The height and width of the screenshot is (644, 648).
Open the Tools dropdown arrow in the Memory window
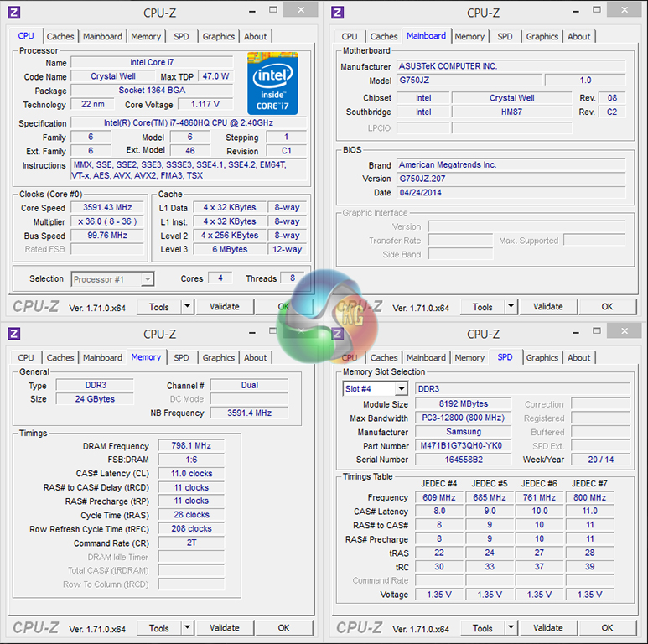[187, 628]
